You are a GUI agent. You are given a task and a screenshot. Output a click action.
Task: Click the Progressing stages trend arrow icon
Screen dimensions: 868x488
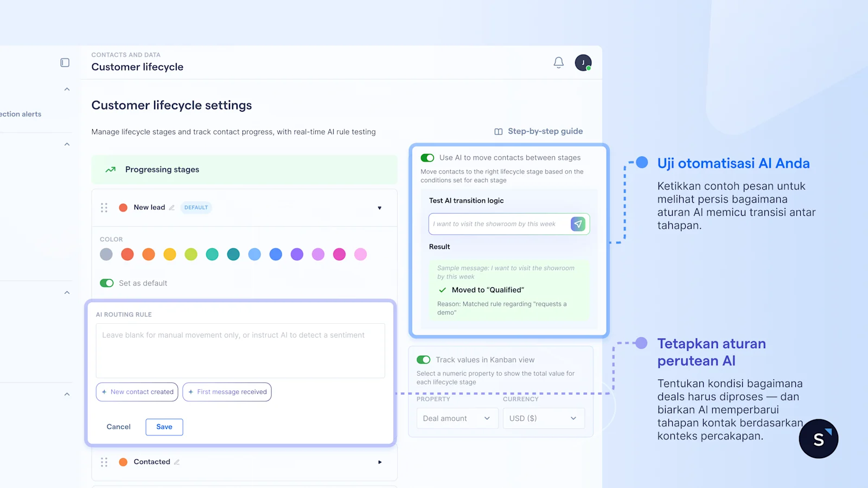tap(111, 170)
